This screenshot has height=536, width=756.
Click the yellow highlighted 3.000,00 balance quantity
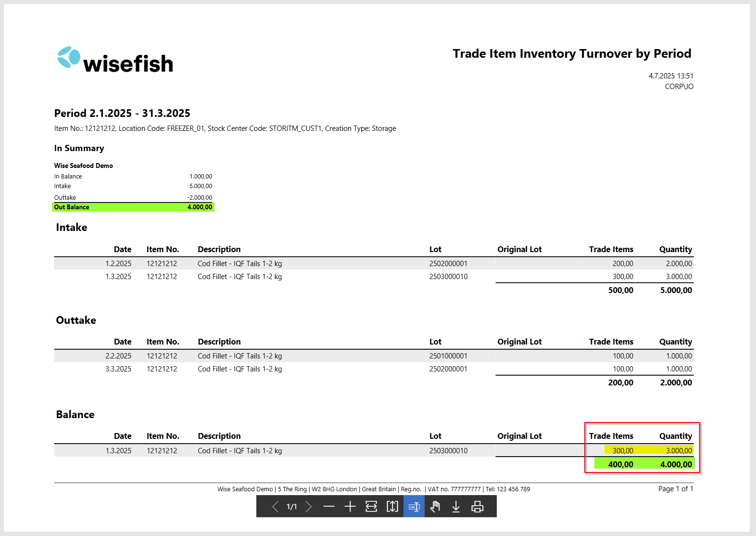click(x=679, y=451)
